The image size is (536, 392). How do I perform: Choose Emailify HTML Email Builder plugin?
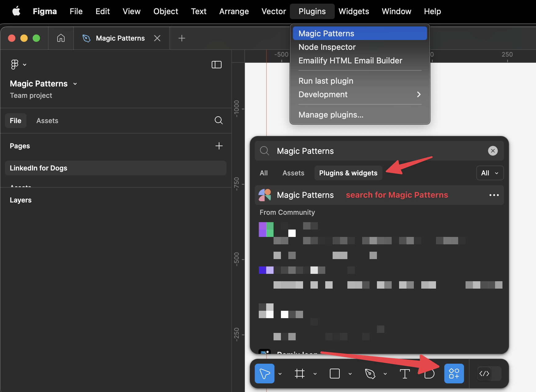360,60
